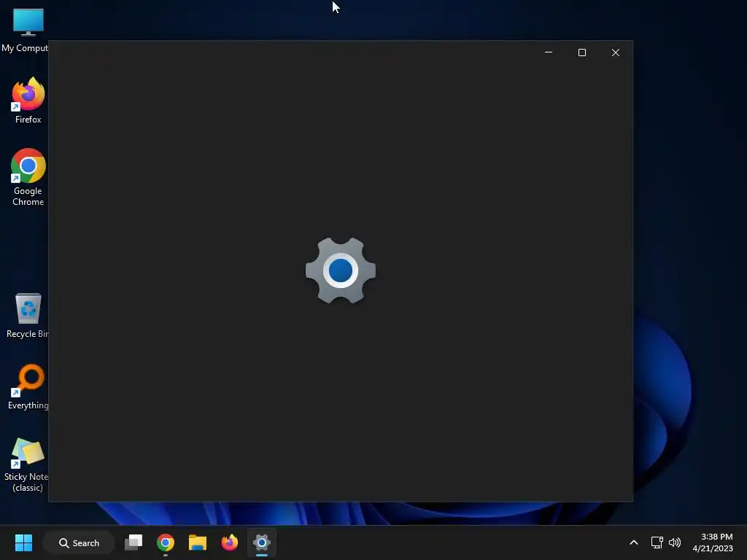
Task: Click the taskbar Search box
Action: (x=79, y=542)
